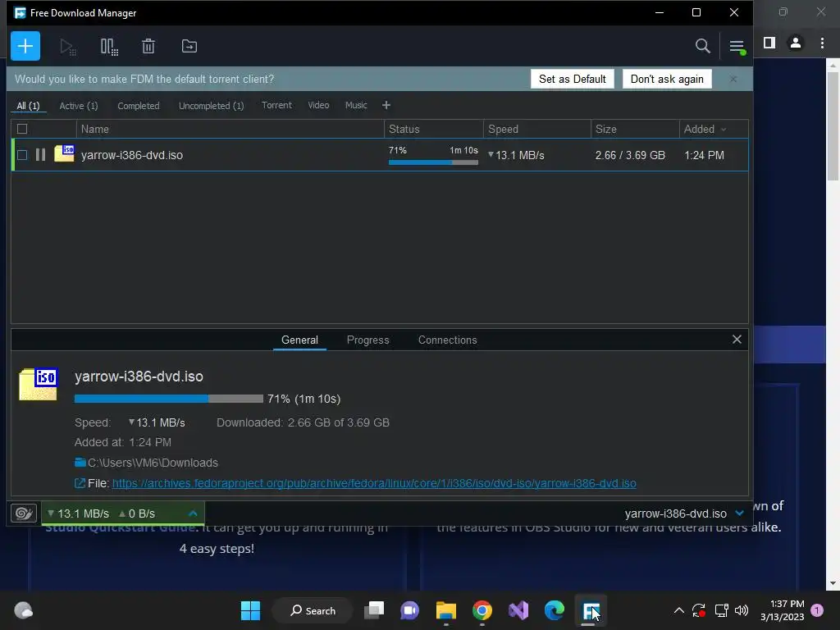Open the browser side panel icon
Screen dimensions: 840x630
(769, 43)
